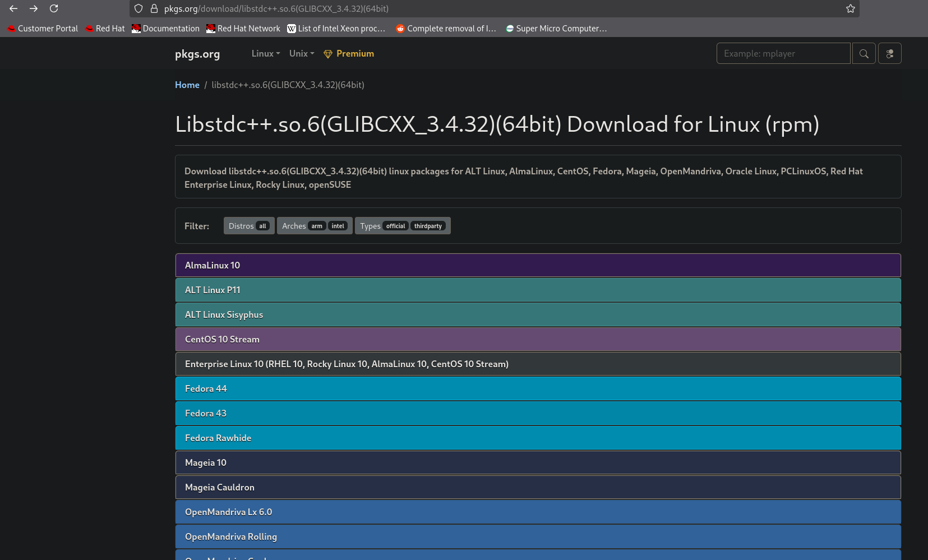Open the tracking protection shield icon

tap(138, 8)
